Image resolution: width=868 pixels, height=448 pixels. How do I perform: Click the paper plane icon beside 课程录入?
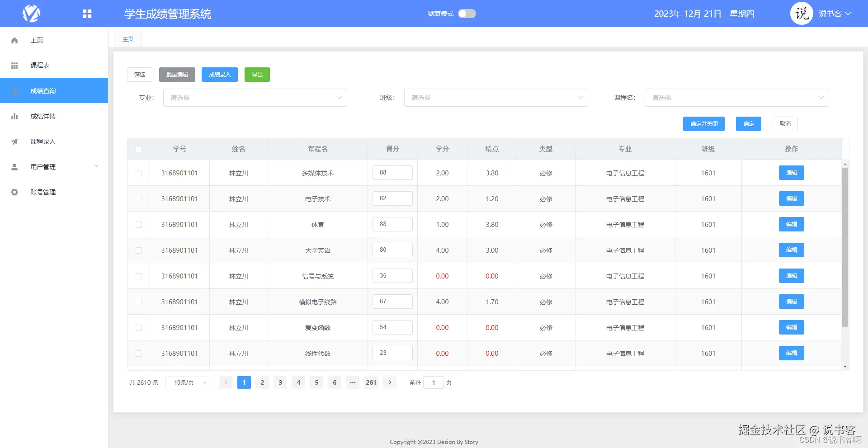click(14, 141)
